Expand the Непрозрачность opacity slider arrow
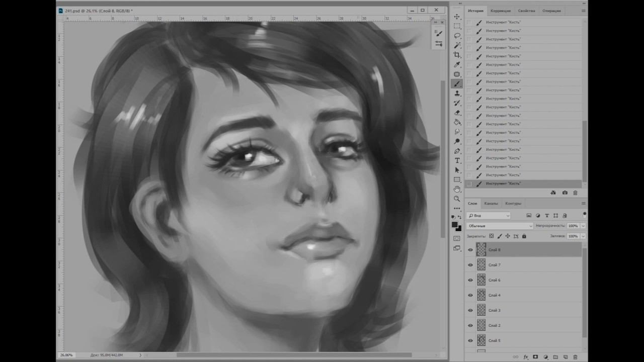Viewport: 644px width, 362px height. tap(583, 226)
